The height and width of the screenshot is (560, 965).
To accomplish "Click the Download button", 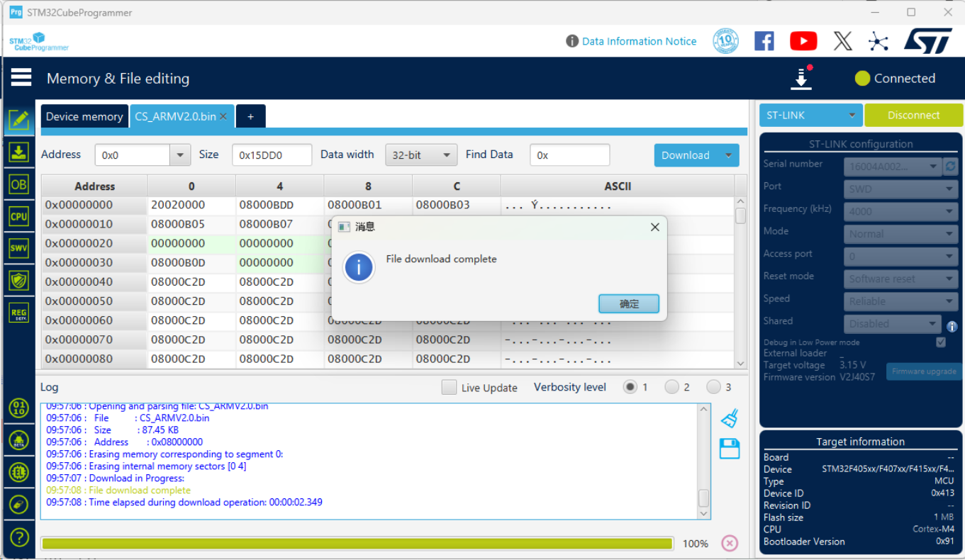I will coord(685,155).
